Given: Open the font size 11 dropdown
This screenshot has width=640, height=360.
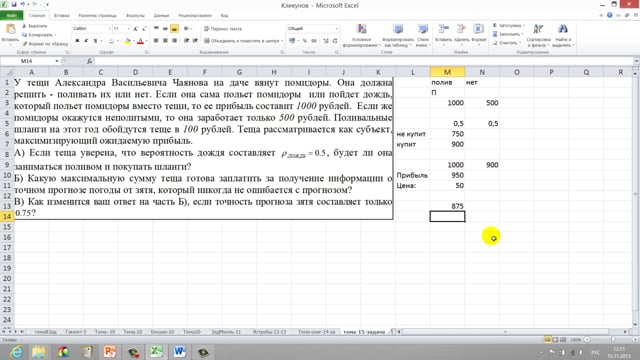Looking at the screenshot, I should pos(129,29).
